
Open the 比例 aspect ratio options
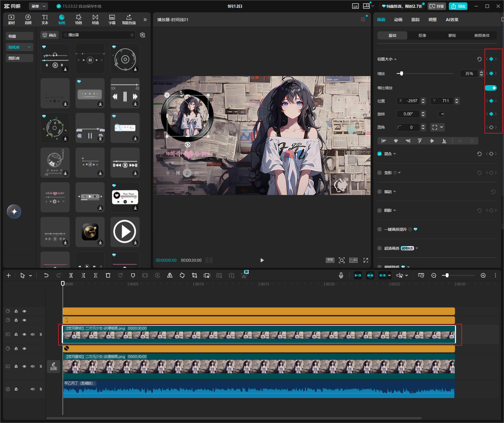click(353, 260)
